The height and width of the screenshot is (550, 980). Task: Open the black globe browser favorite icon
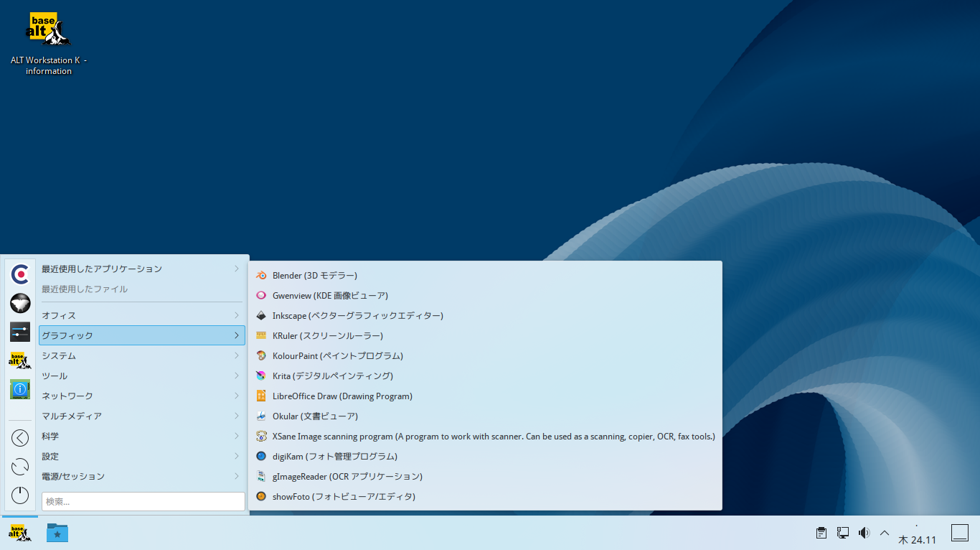point(20,303)
